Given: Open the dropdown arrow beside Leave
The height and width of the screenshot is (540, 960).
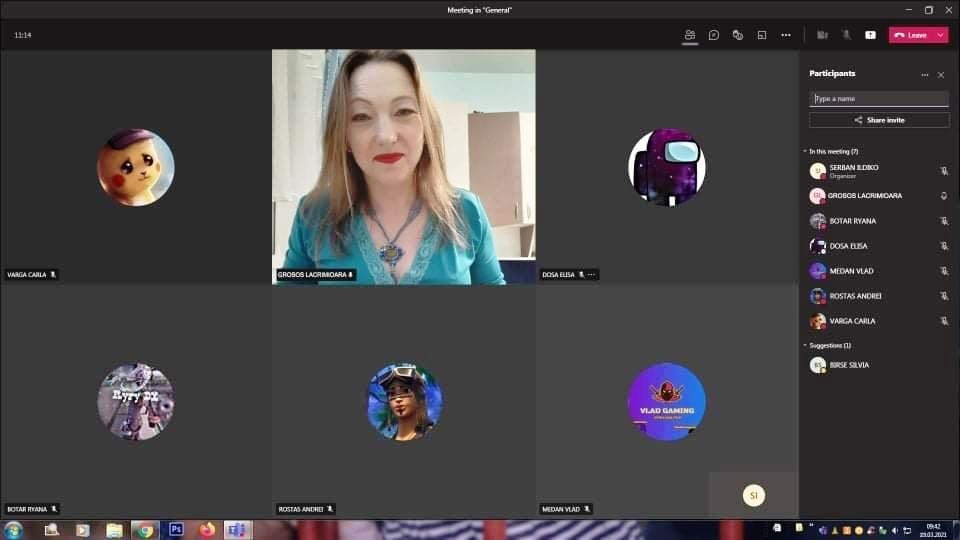Looking at the screenshot, I should pyautogui.click(x=940, y=35).
